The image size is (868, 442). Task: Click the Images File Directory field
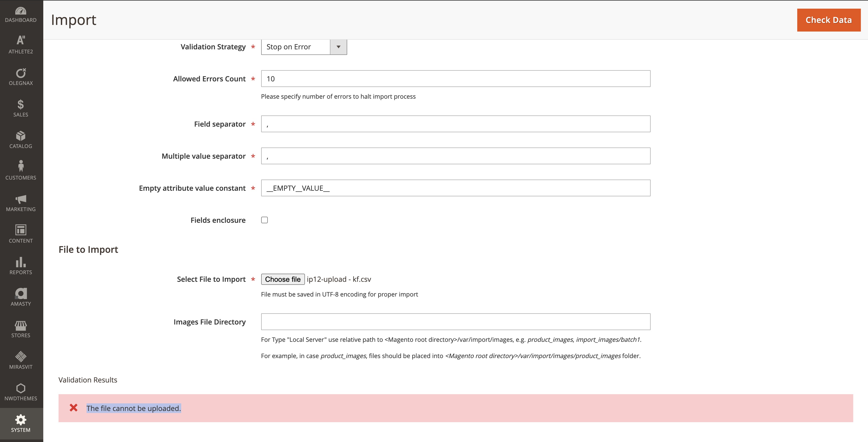tap(455, 322)
